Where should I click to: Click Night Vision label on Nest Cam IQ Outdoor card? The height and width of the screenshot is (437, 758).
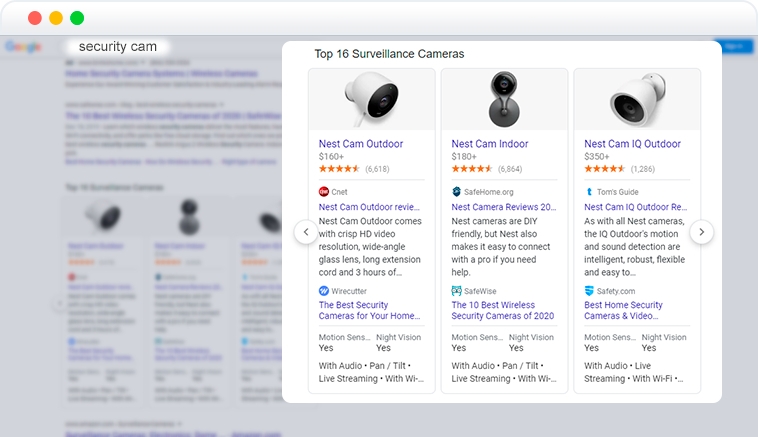click(x=664, y=337)
